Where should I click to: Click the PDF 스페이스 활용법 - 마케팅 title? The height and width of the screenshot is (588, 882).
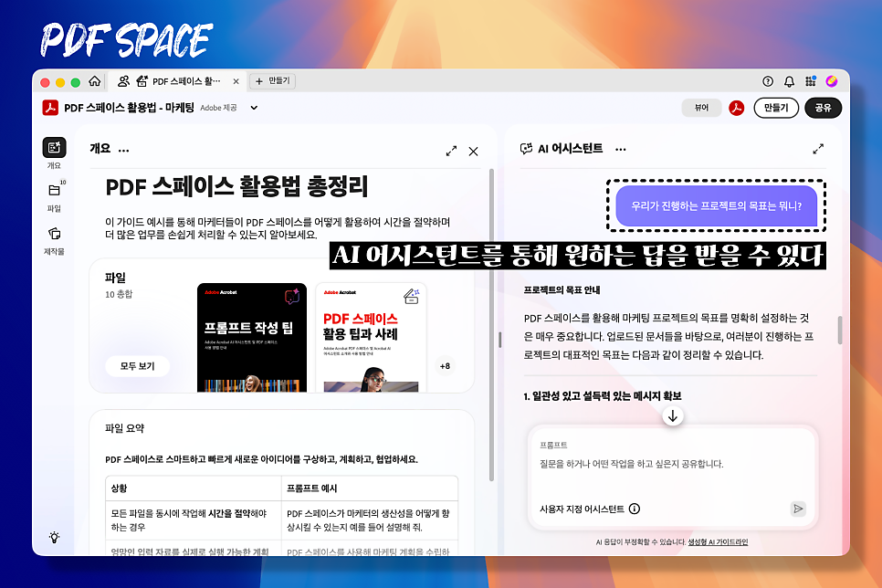[x=129, y=108]
